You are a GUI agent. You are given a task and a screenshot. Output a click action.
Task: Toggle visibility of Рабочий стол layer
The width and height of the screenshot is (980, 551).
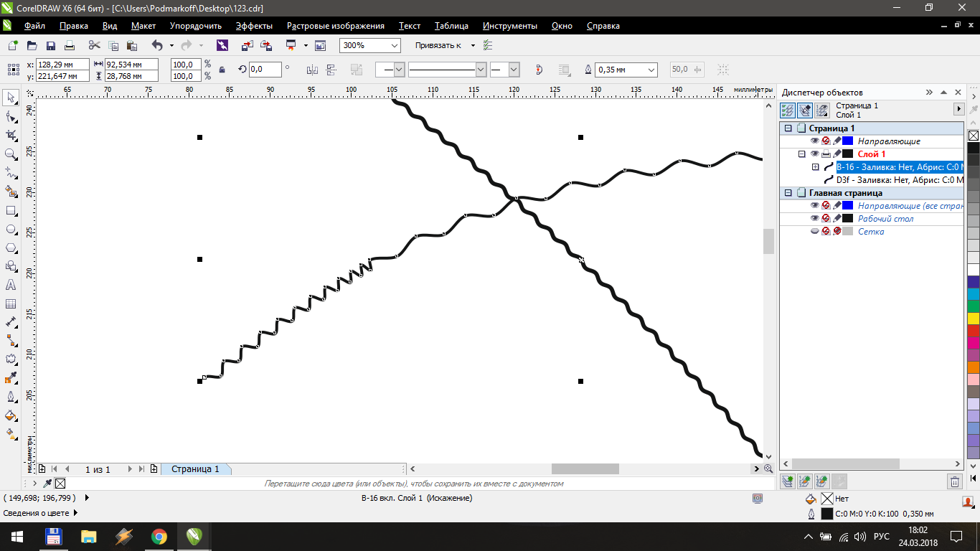click(814, 219)
